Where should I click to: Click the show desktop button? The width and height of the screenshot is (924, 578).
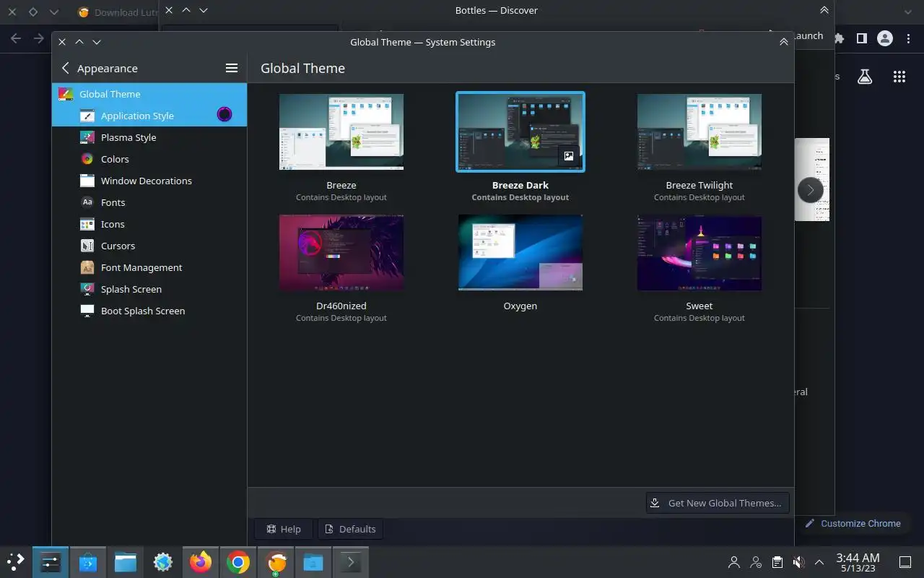(x=905, y=562)
